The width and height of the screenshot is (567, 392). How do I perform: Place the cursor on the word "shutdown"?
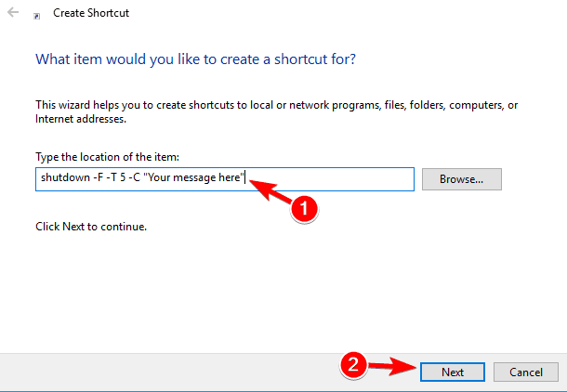(65, 177)
